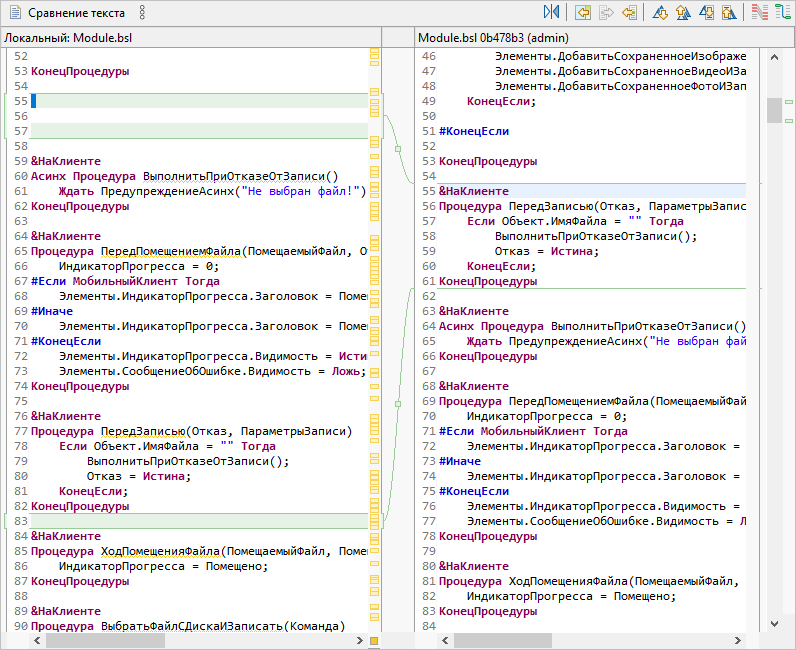Viewport: 796px width, 650px height.
Task: Click ПередЗаписью procedure name in left pane
Action: tap(143, 431)
